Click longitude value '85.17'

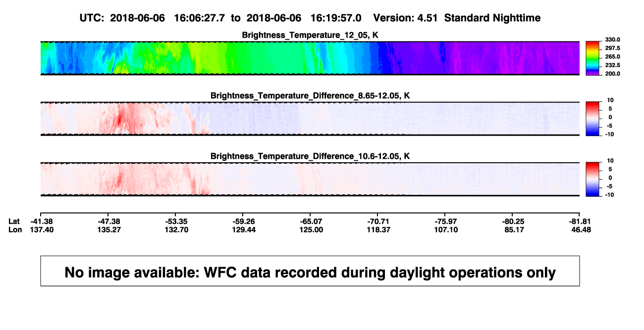coord(513,230)
